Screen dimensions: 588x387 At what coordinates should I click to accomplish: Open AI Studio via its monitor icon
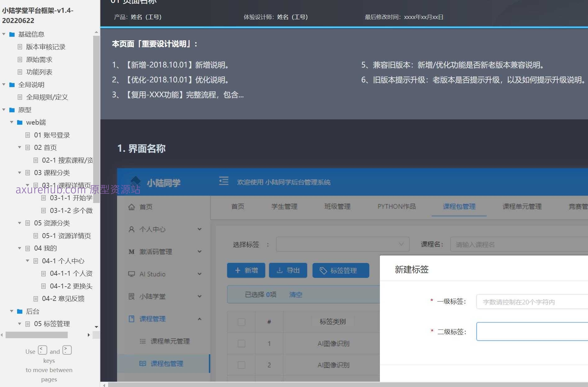[x=131, y=274]
